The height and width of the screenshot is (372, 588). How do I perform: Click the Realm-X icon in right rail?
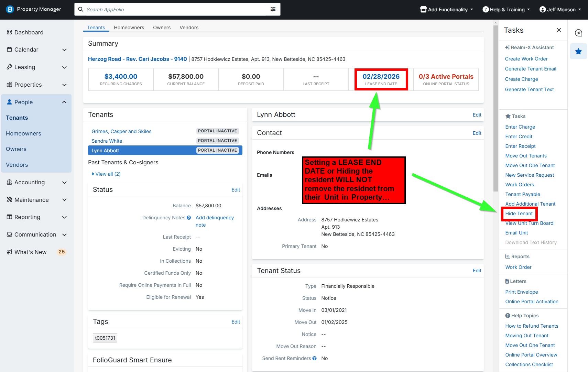click(x=578, y=33)
